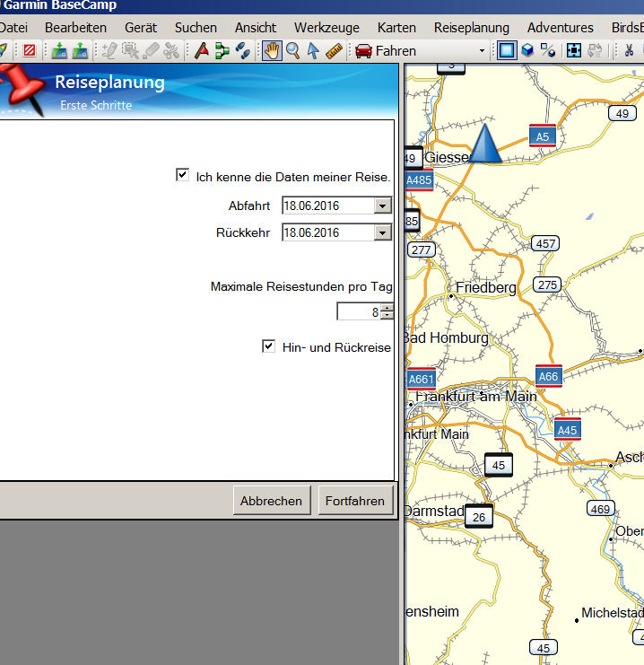Click the receive from device icon
644x665 pixels.
[x=80, y=51]
